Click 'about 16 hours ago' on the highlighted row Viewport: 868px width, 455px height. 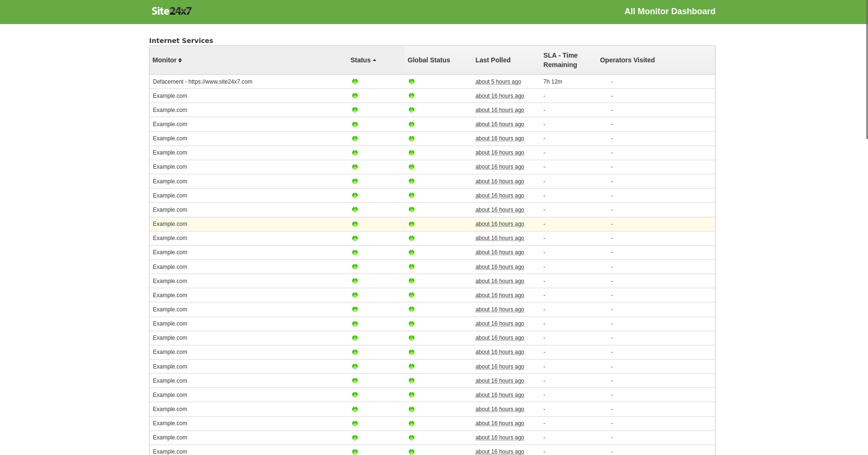tap(499, 224)
